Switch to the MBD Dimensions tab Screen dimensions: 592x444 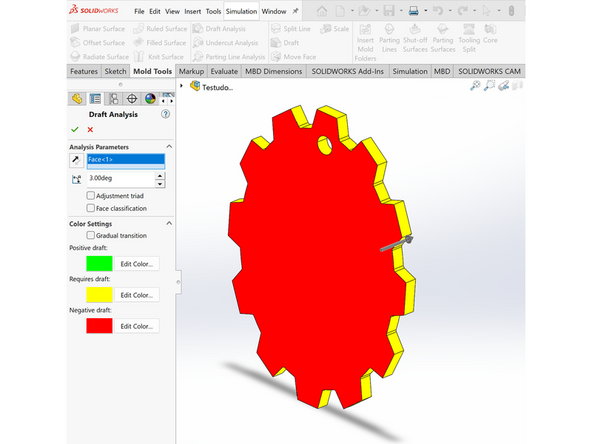click(x=274, y=71)
